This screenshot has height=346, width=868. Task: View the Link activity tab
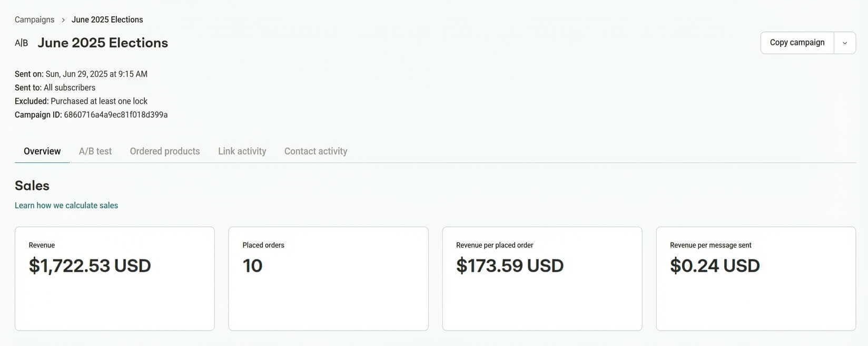tap(242, 151)
